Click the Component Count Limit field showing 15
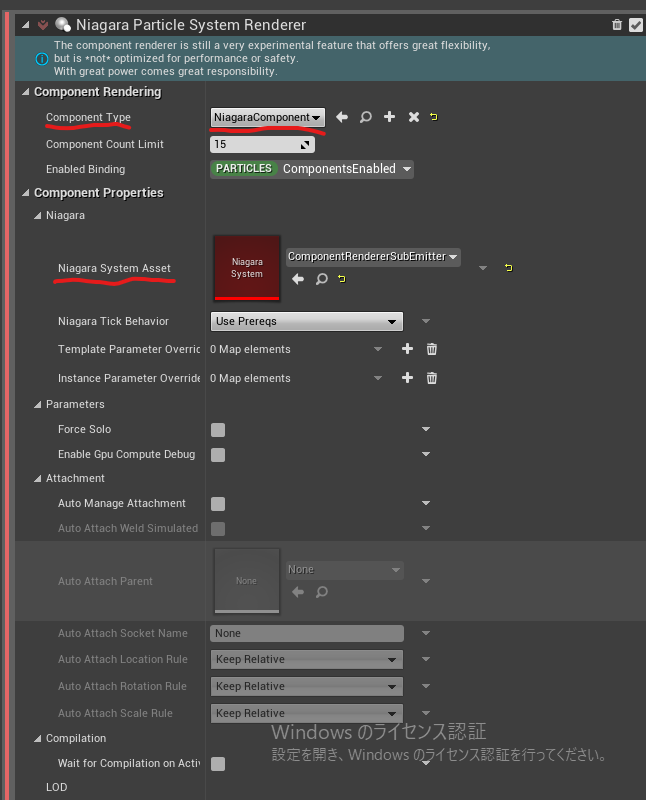 pyautogui.click(x=262, y=144)
